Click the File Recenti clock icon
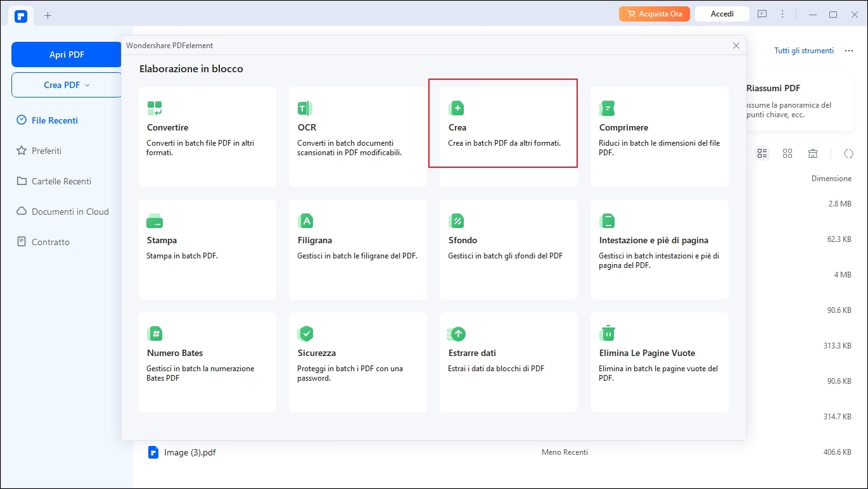The height and width of the screenshot is (489, 868). pos(22,120)
